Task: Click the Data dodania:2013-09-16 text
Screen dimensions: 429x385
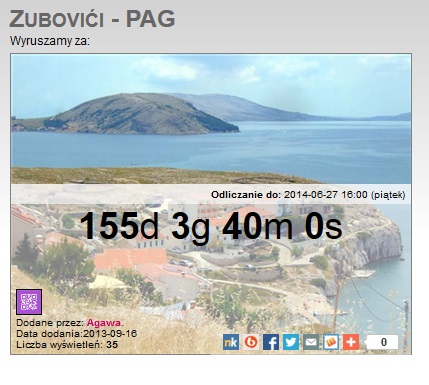Action: pyautogui.click(x=76, y=334)
